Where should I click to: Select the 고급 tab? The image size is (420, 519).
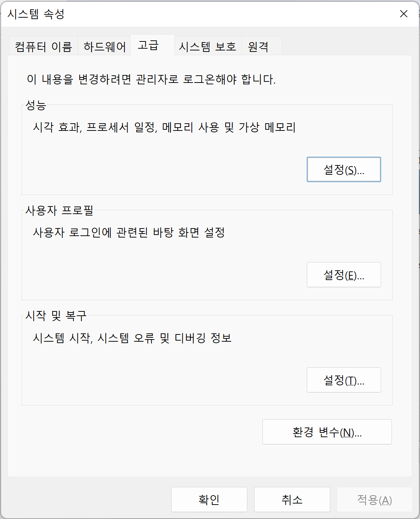152,45
